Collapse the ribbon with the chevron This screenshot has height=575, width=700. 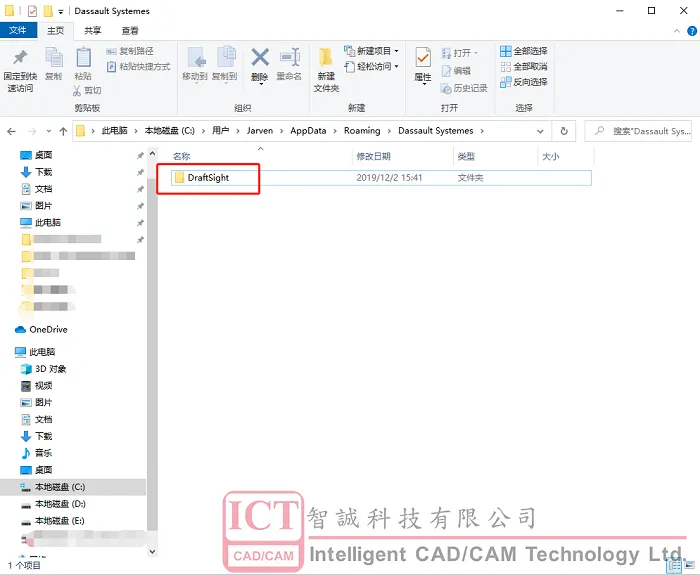676,31
